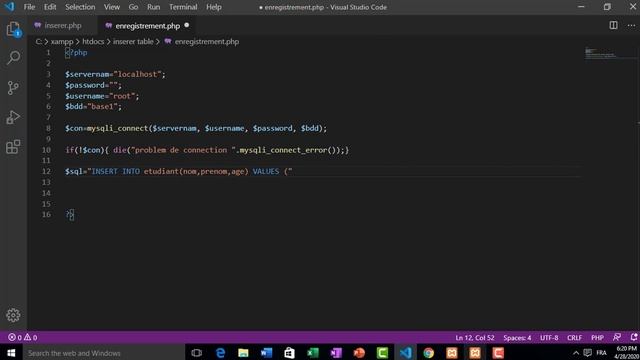Open Microsoft Word from the taskbar
Image resolution: width=640 pixels, height=360 pixels.
coord(266,353)
